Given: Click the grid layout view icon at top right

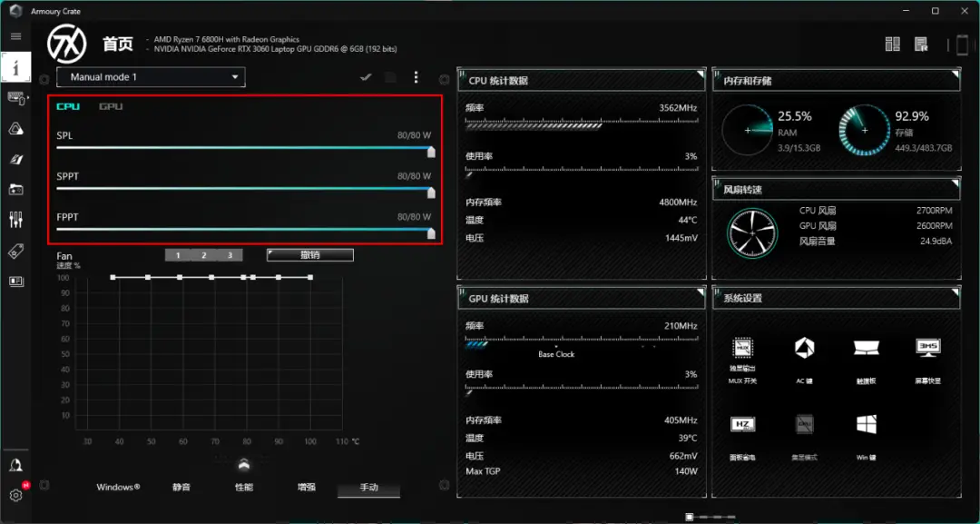Looking at the screenshot, I should pos(893,44).
